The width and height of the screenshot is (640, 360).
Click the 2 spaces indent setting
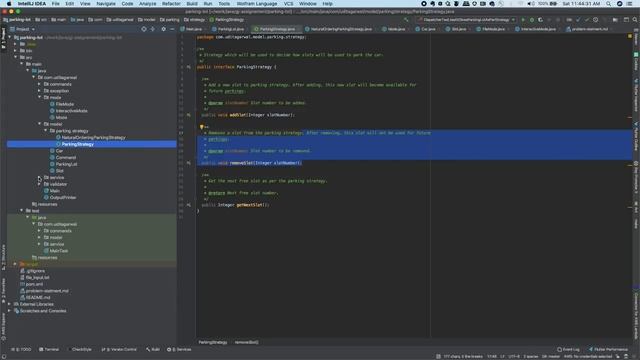coord(531,356)
